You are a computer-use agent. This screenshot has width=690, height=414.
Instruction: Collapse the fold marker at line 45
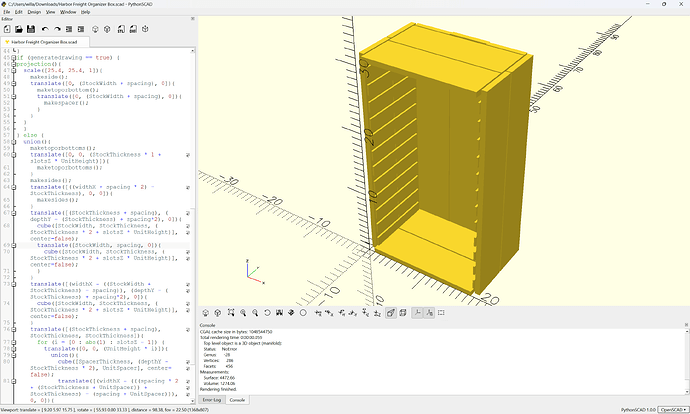click(x=14, y=58)
